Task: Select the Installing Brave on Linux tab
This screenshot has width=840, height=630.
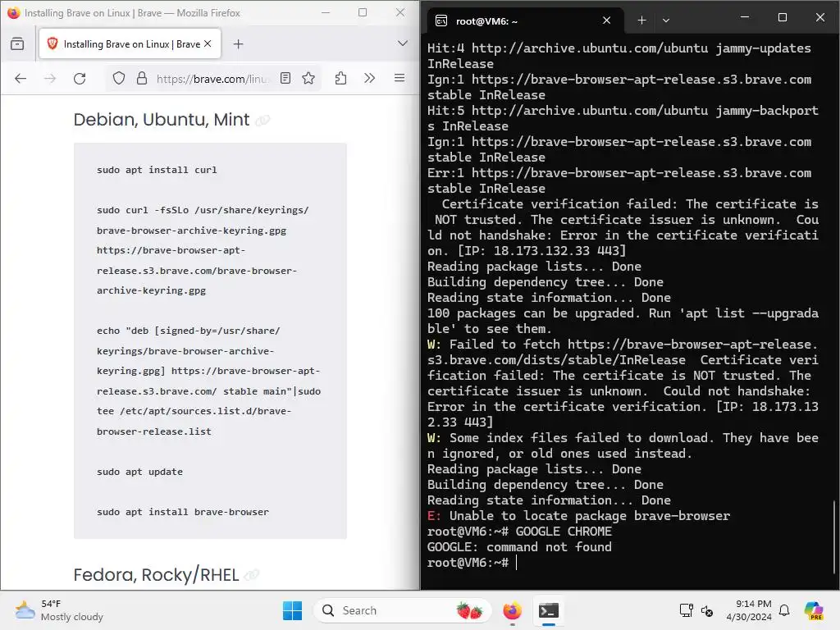Action: coord(130,44)
